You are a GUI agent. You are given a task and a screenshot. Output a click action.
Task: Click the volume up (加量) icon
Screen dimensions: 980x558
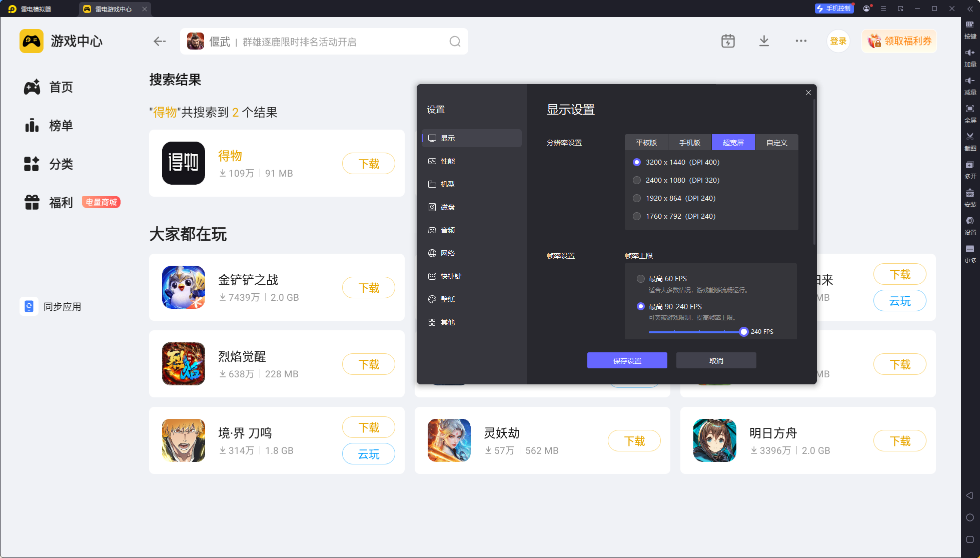(969, 53)
